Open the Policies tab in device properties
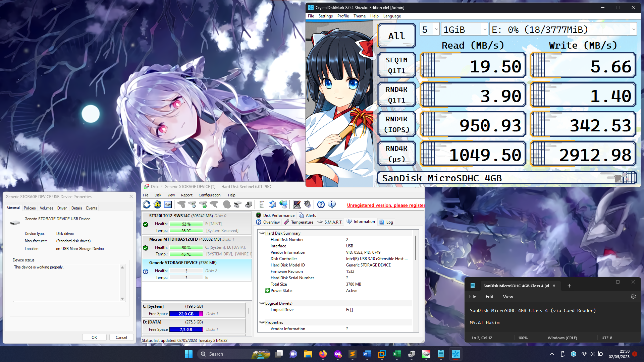Screen dimensions: 644x362 (x=30, y=208)
